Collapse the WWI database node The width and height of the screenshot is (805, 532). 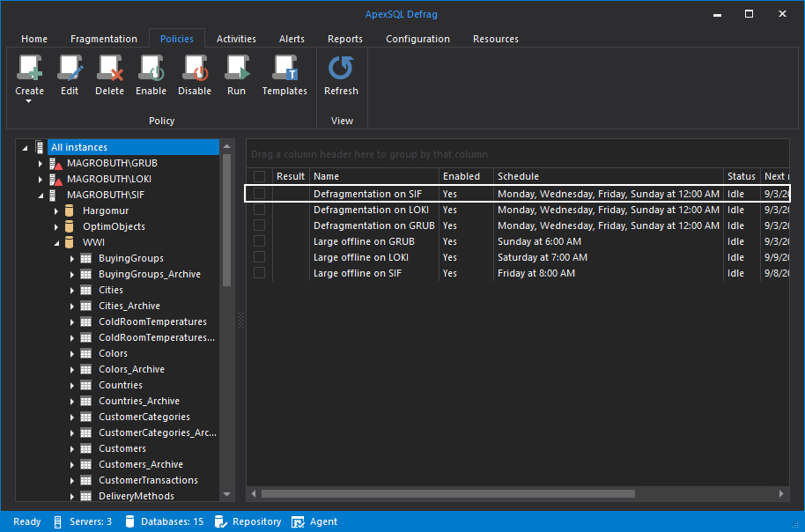[56, 243]
